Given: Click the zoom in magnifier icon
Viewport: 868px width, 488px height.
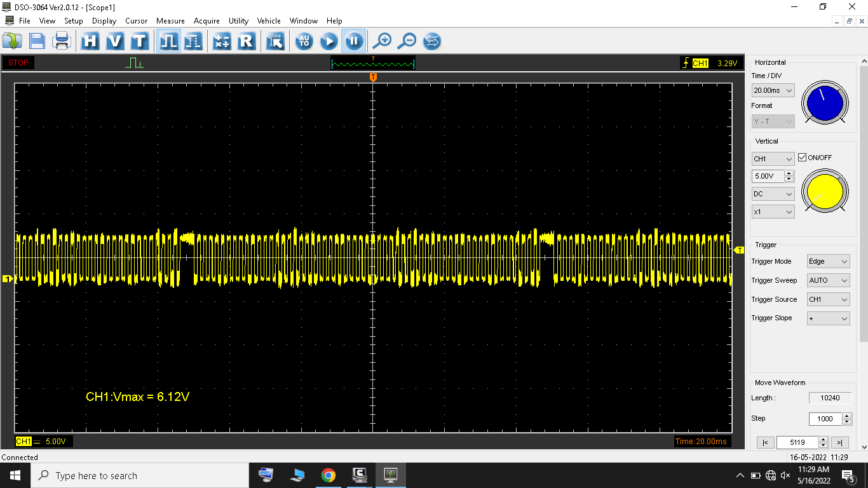Looking at the screenshot, I should tap(381, 41).
